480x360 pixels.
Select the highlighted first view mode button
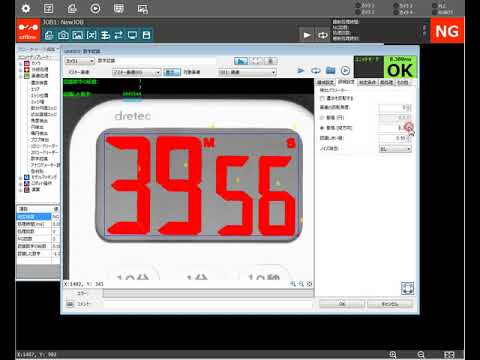(241, 61)
